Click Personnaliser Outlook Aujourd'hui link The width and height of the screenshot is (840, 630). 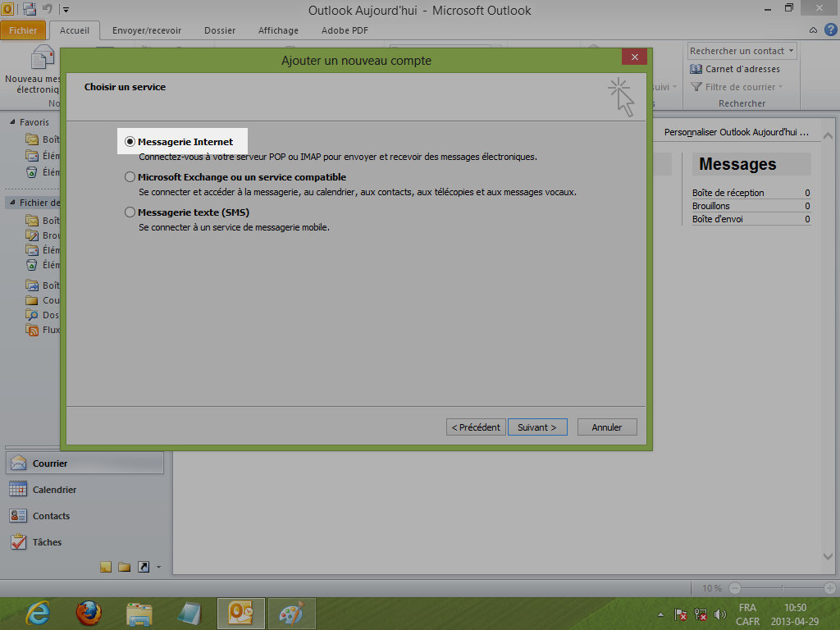(x=737, y=132)
